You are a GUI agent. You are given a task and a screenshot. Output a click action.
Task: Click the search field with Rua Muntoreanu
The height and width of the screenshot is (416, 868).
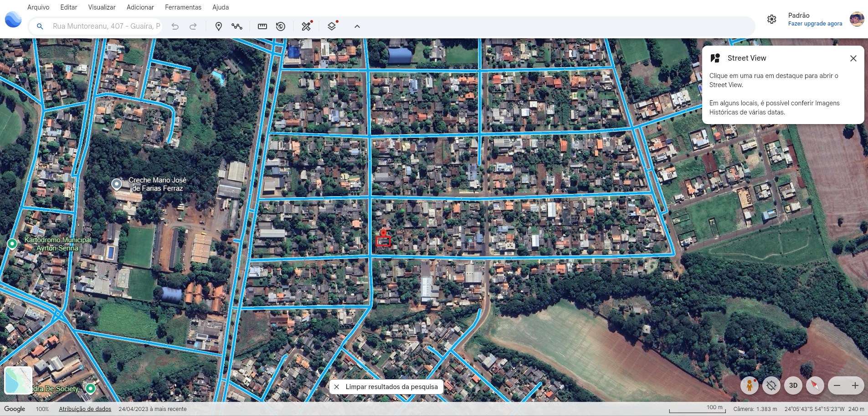click(x=106, y=26)
